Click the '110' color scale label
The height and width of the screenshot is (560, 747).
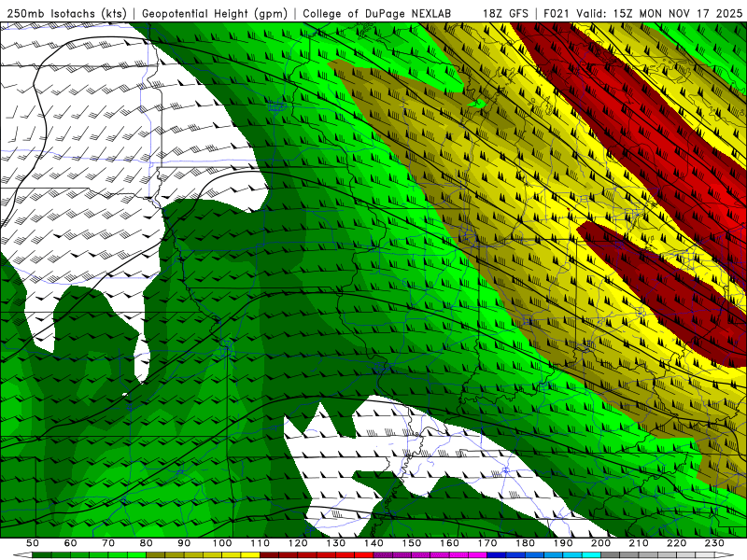[x=261, y=543]
